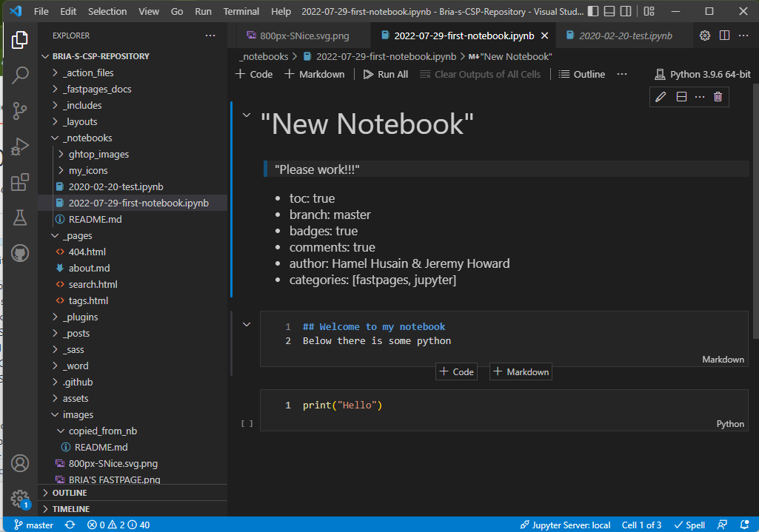Edit the cell with the pencil icon
Image resolution: width=759 pixels, height=532 pixels.
(661, 96)
